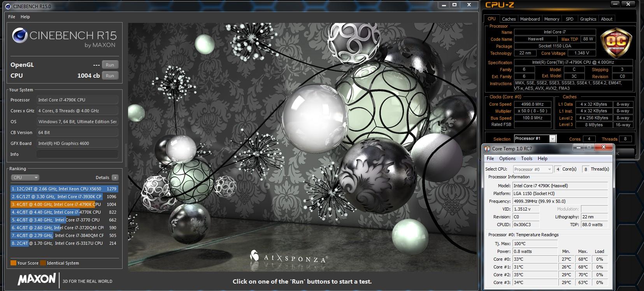Screen dimensions: 644x291
Task: Click the orange Your Score legend swatch
Action: pyautogui.click(x=13, y=263)
